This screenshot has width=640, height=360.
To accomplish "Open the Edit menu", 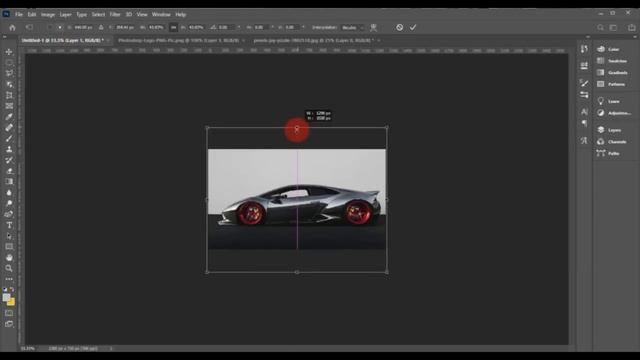I will pos(32,14).
